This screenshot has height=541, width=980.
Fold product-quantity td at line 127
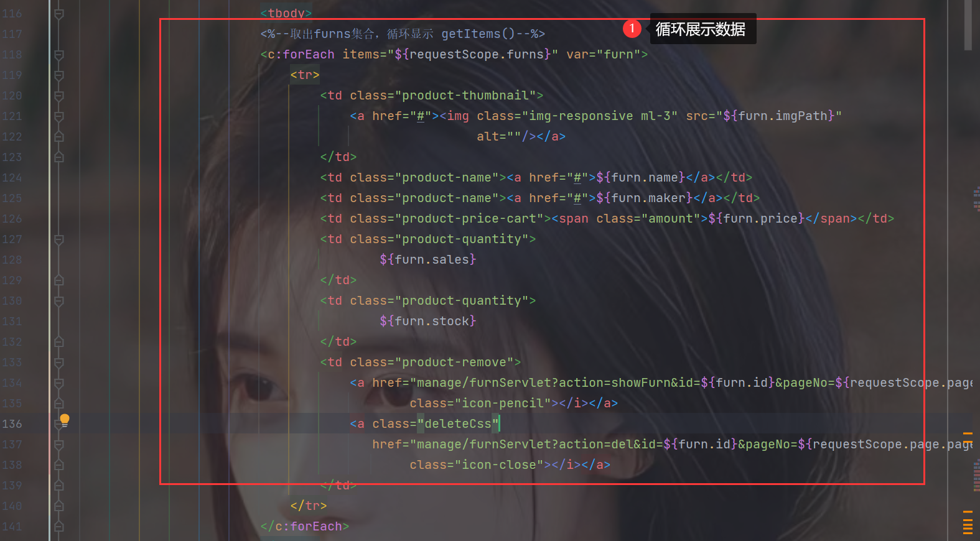coord(58,239)
